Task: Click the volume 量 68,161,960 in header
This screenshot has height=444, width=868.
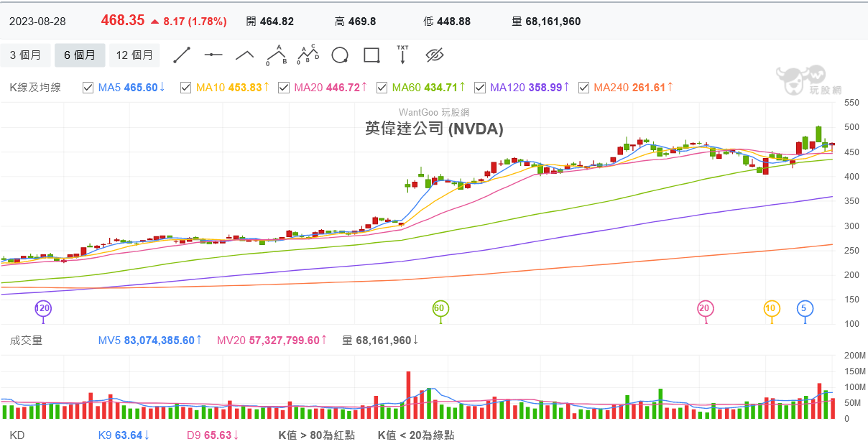Action: (546, 22)
